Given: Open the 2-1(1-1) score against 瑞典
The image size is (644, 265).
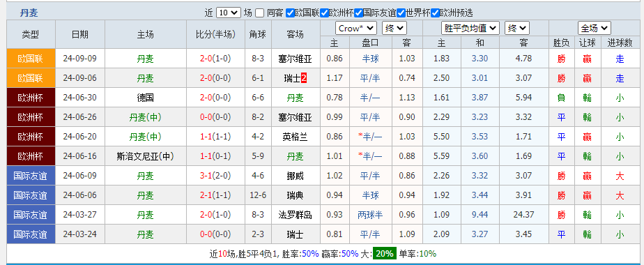Looking at the screenshot, I should click(215, 195).
